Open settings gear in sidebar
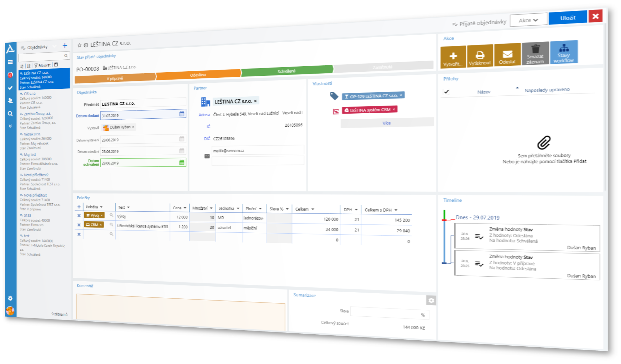 (x=10, y=298)
